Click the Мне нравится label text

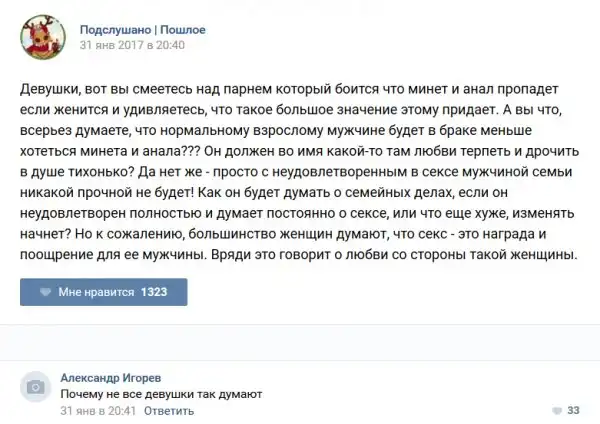coord(96,292)
